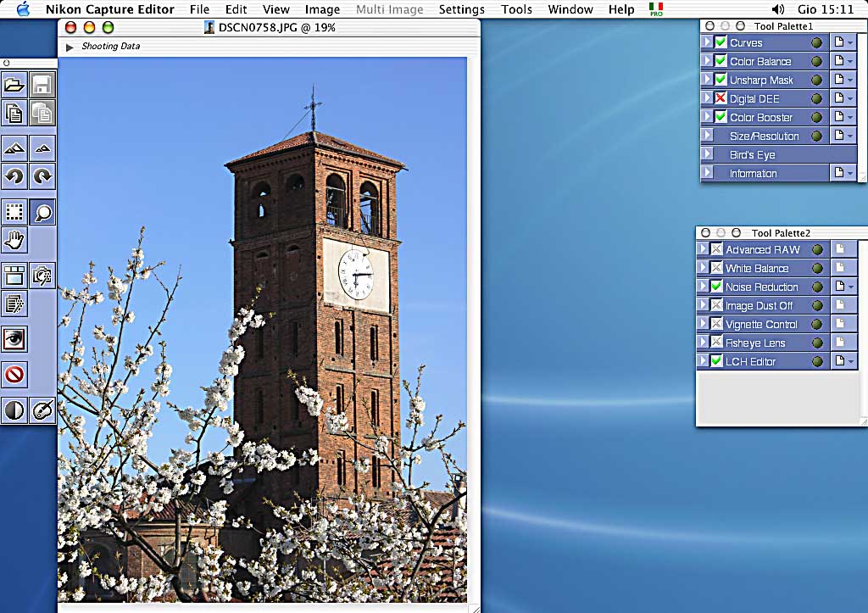Image resolution: width=868 pixels, height=613 pixels.
Task: Click the red prohibition cancel icon
Action: coord(14,375)
